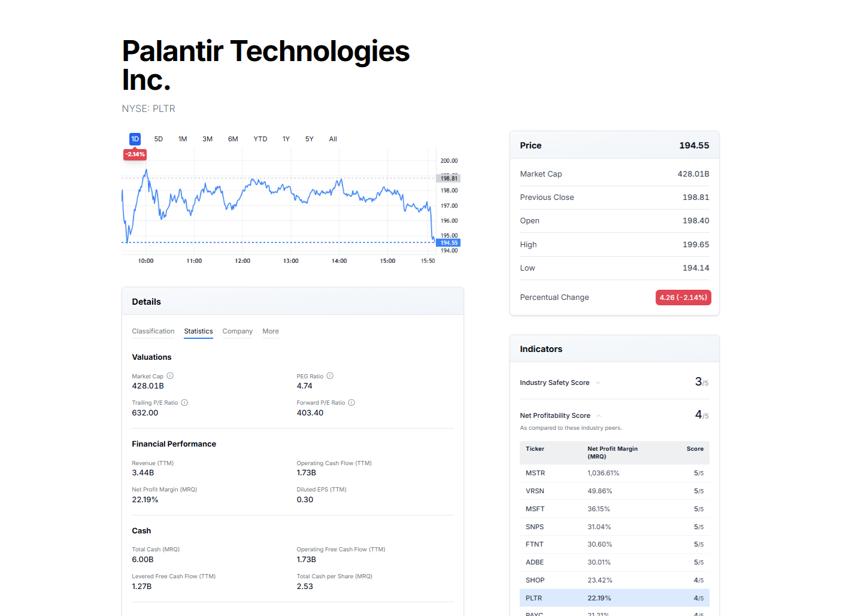Image resolution: width=846 pixels, height=616 pixels.
Task: Open the More tab dropdown
Action: (271, 332)
